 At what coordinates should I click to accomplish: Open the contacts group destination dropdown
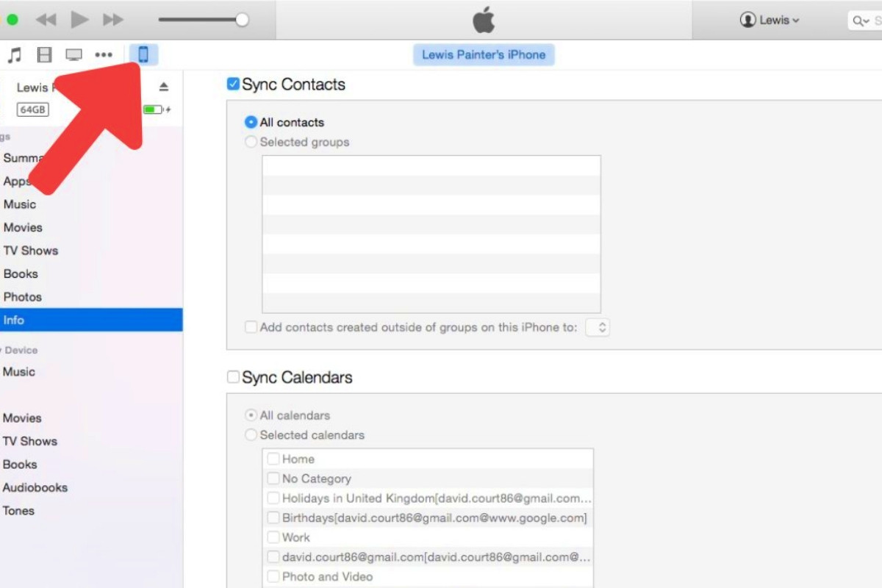click(x=598, y=327)
